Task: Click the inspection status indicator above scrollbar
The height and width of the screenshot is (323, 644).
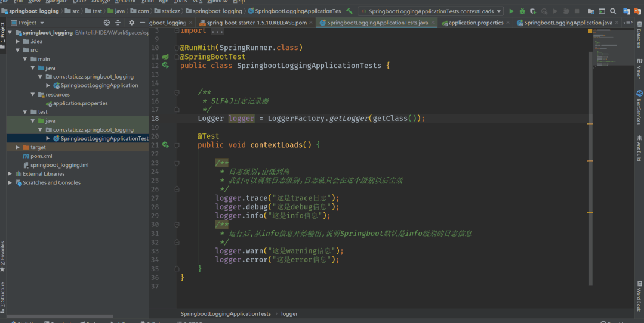Action: [590, 31]
